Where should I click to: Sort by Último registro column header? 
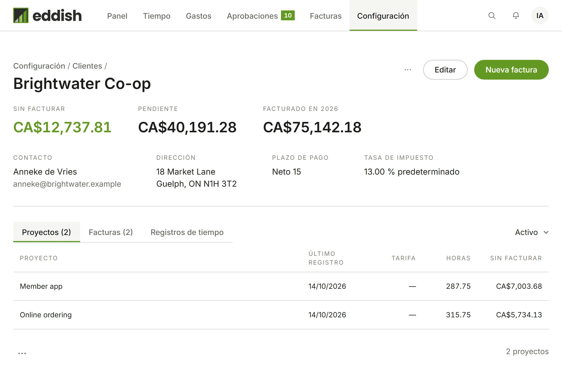(326, 258)
